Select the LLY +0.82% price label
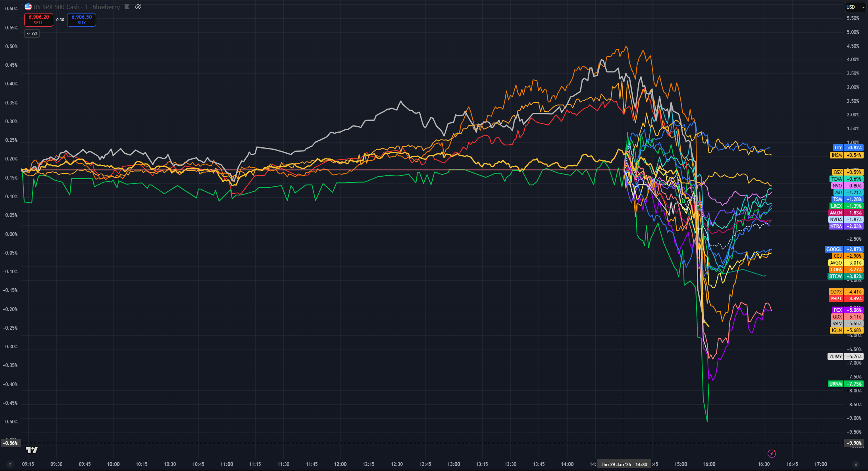 (x=848, y=148)
